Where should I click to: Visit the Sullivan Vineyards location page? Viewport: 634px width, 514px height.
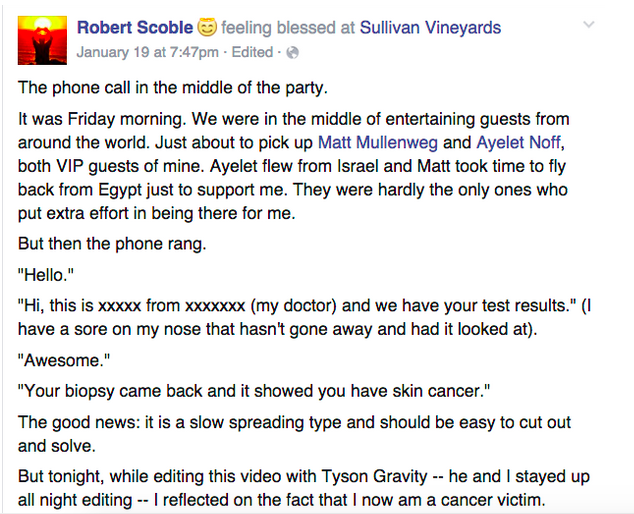(x=430, y=27)
